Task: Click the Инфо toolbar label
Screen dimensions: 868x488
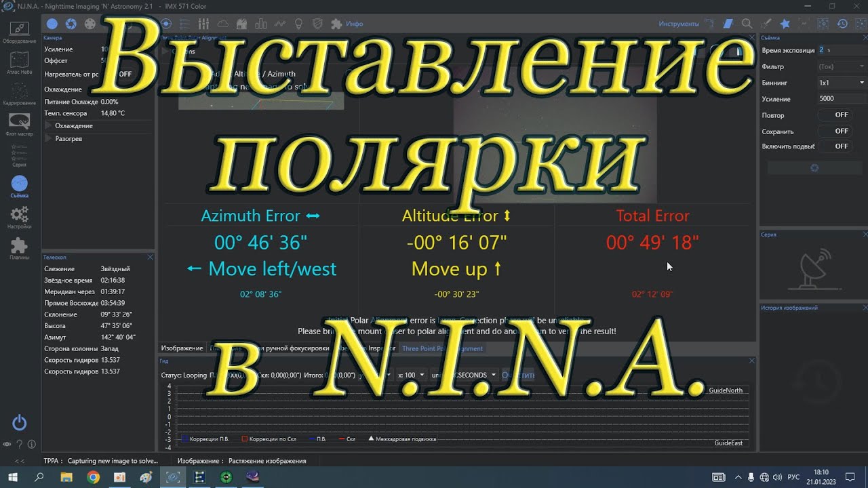Action: tap(355, 24)
